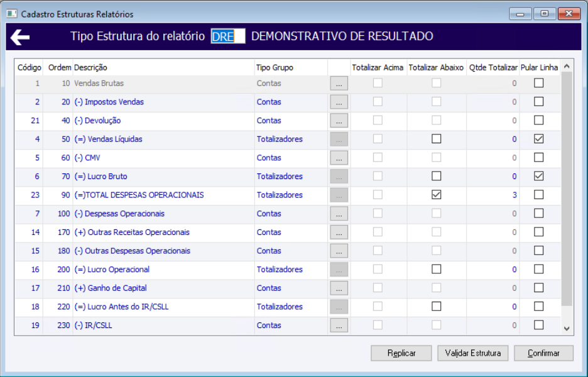The width and height of the screenshot is (588, 377).
Task: Open ellipsis lookup for Vendas Brutas row
Action: point(339,84)
